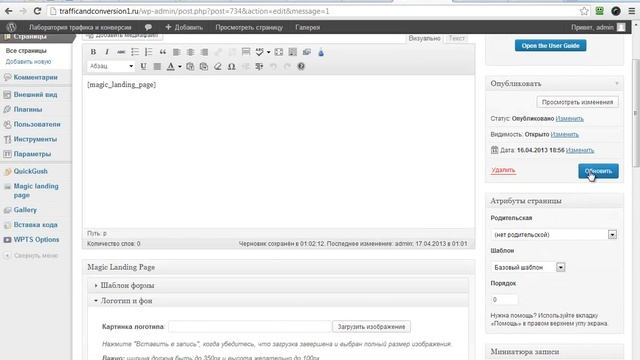This screenshot has width=640, height=360.
Task: Open Добавить новую in the sidebar
Action: (28, 62)
